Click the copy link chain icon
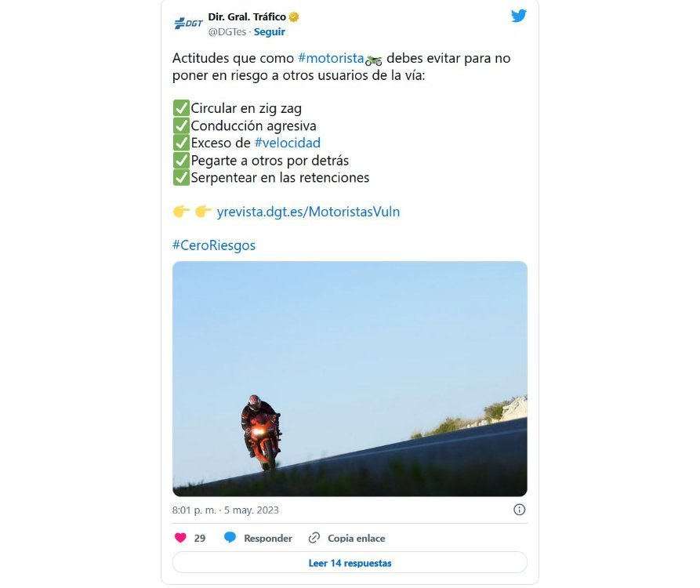The height and width of the screenshot is (588, 700). click(314, 538)
